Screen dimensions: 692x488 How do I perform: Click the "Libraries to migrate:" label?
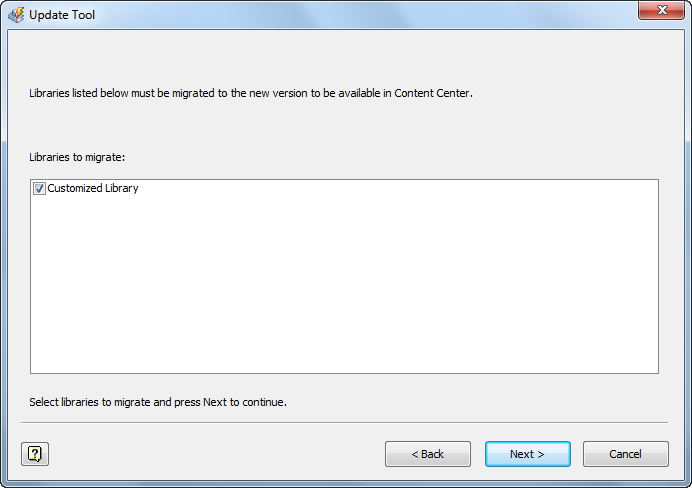pyautogui.click(x=77, y=157)
